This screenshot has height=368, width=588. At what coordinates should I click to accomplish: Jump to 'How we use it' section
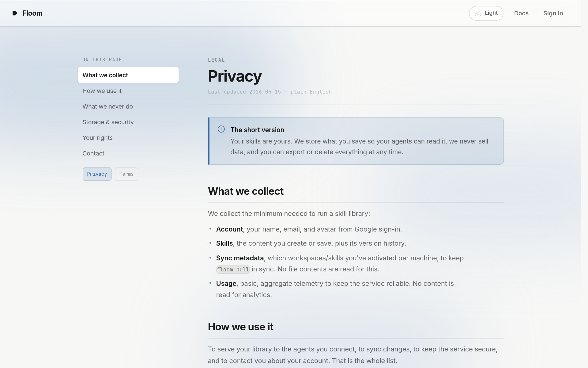pos(102,91)
